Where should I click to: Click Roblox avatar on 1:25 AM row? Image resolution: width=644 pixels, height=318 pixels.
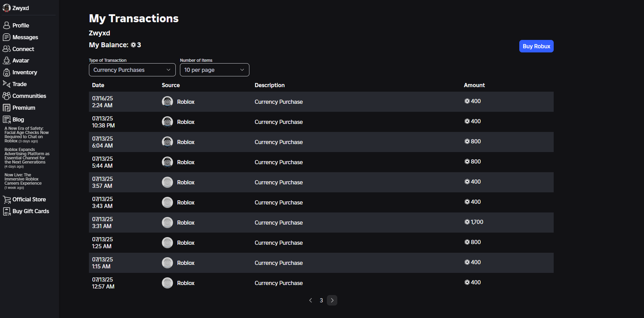coord(167,243)
